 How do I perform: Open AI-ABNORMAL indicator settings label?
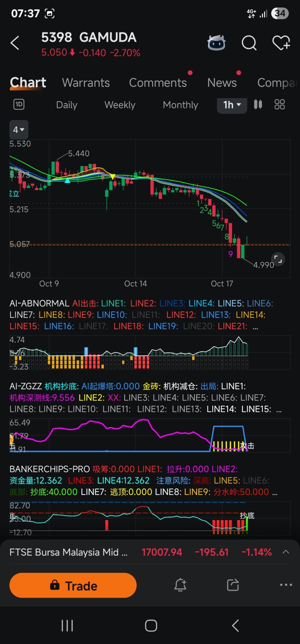point(39,303)
